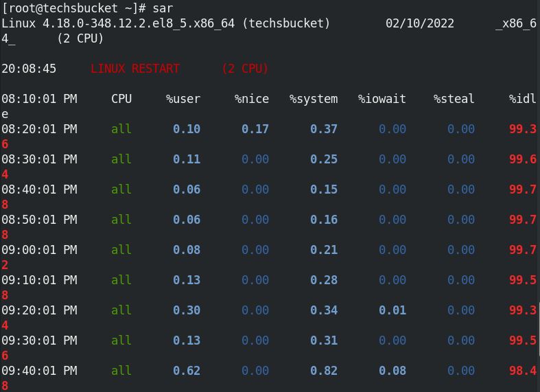Click %nice value 0.17

[255, 129]
